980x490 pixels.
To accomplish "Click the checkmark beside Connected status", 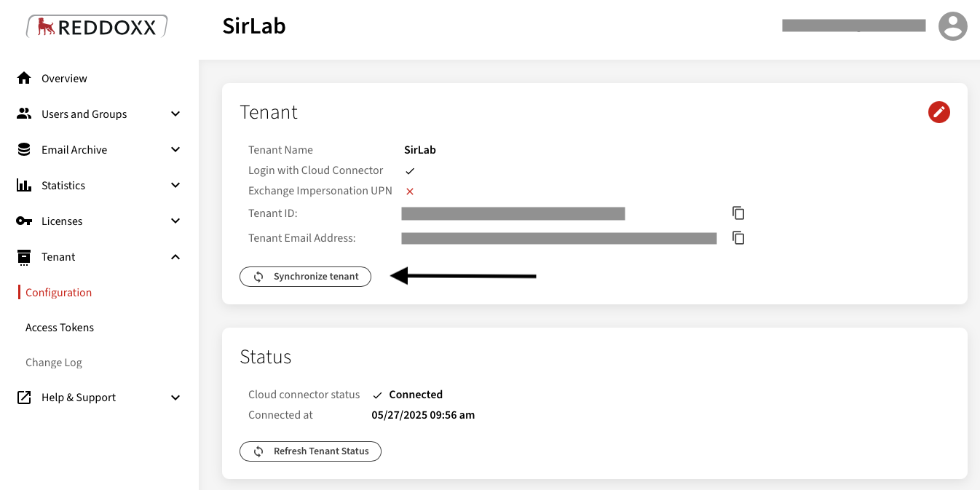I will tap(377, 395).
